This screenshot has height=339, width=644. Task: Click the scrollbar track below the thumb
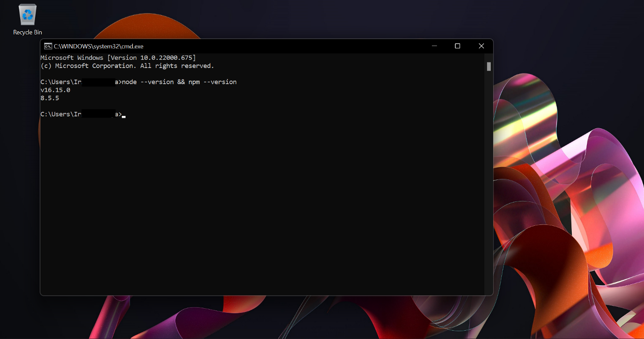pyautogui.click(x=489, y=184)
